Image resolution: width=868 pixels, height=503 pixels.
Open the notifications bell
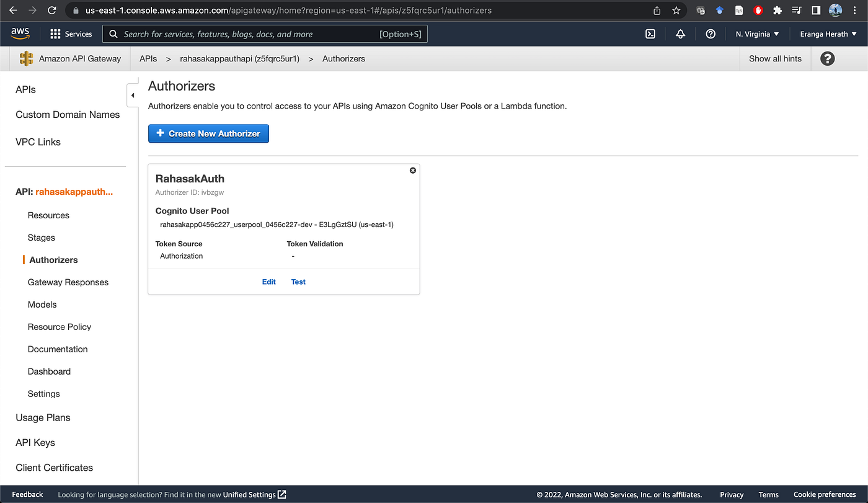pyautogui.click(x=680, y=34)
